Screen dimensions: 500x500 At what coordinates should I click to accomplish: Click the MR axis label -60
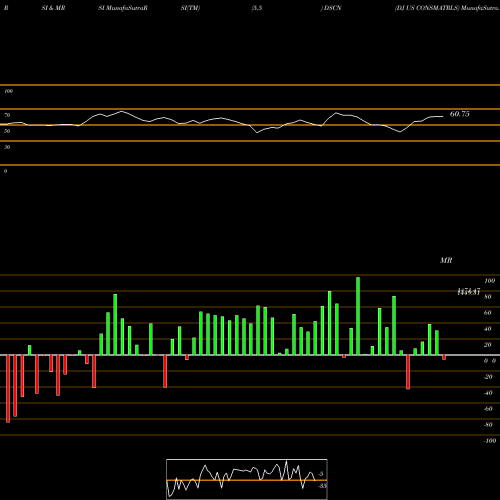(x=488, y=409)
